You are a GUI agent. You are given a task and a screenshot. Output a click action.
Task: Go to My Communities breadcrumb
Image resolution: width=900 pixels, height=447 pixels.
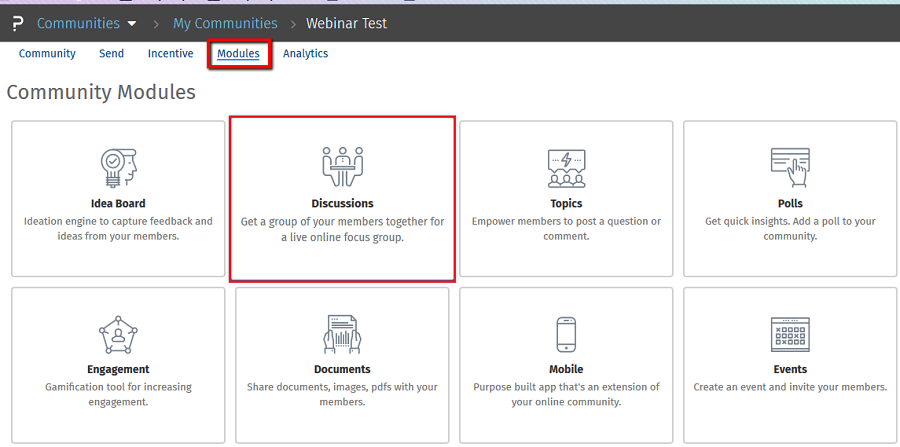coord(225,24)
